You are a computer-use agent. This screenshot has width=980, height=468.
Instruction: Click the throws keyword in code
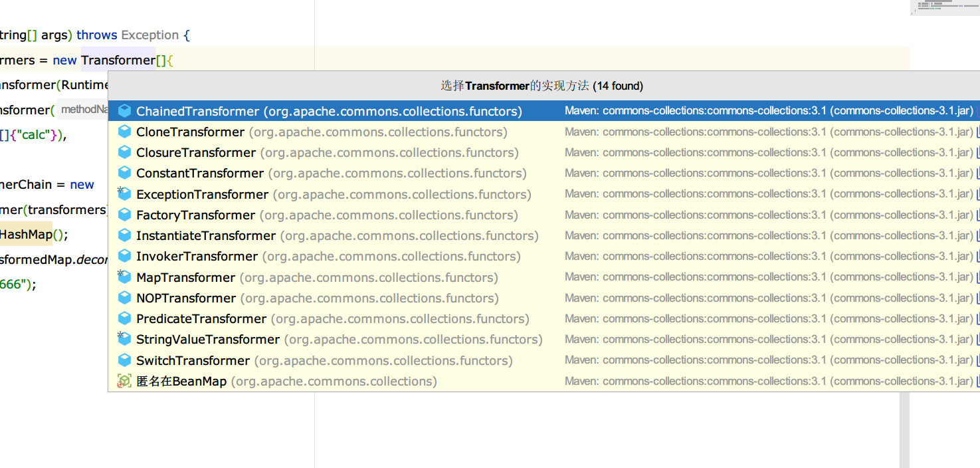pos(97,35)
